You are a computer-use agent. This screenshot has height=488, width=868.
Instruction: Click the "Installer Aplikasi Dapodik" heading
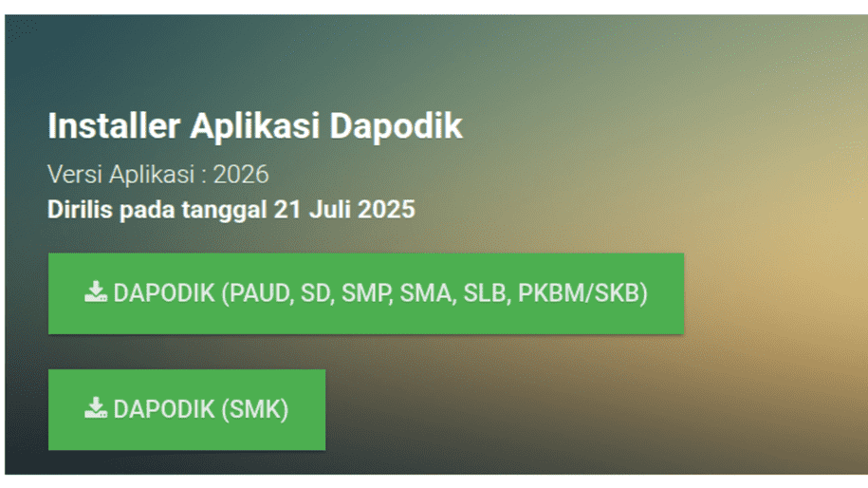coord(254,125)
